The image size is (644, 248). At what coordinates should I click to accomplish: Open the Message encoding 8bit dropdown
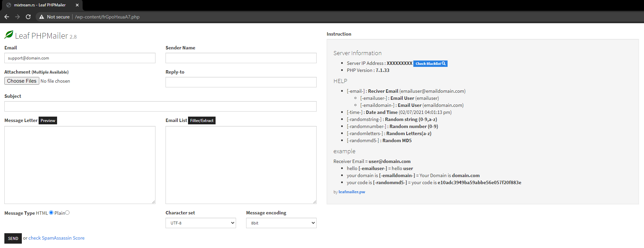[281, 223]
